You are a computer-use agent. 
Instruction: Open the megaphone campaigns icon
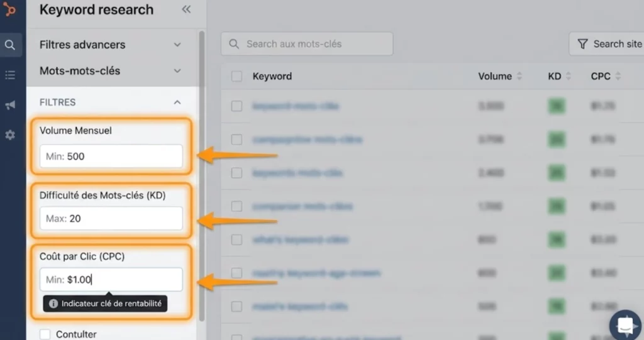tap(10, 105)
